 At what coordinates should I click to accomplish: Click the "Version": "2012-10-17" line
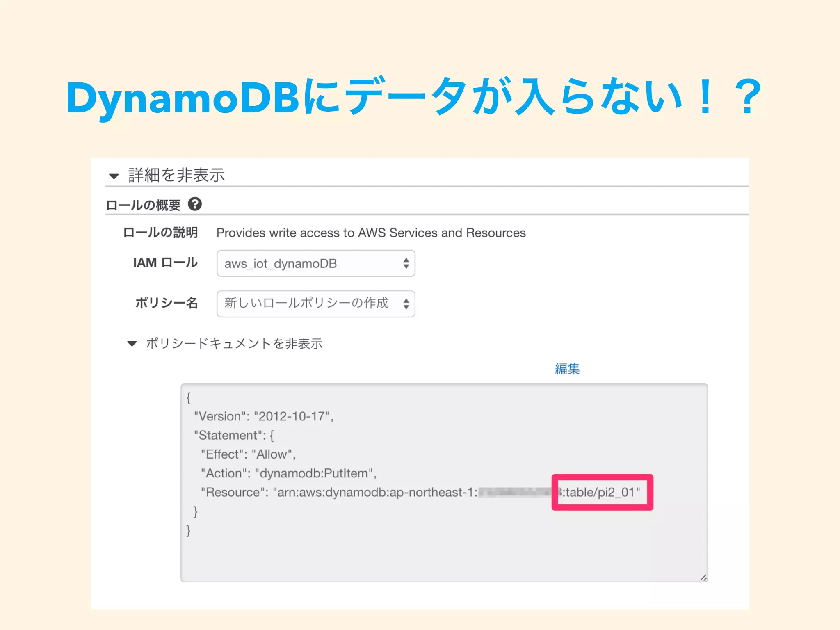264,416
